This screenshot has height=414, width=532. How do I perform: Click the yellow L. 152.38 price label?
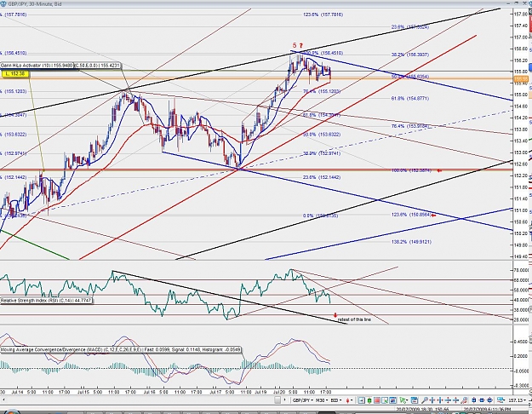tap(15, 74)
